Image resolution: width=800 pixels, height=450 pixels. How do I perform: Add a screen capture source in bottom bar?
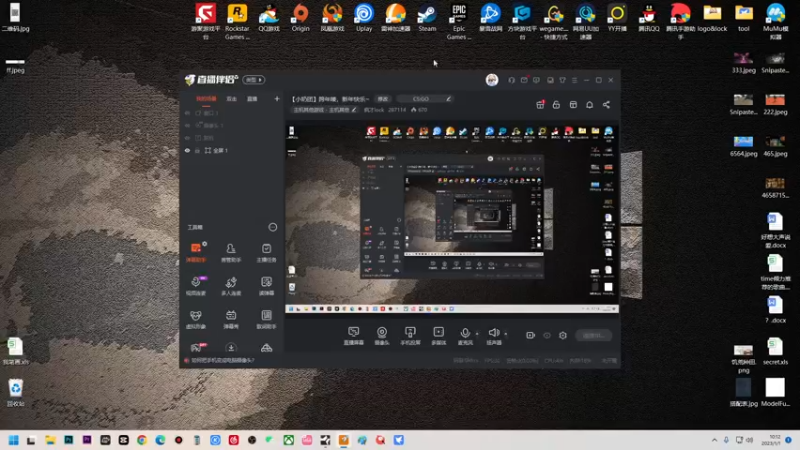354,335
